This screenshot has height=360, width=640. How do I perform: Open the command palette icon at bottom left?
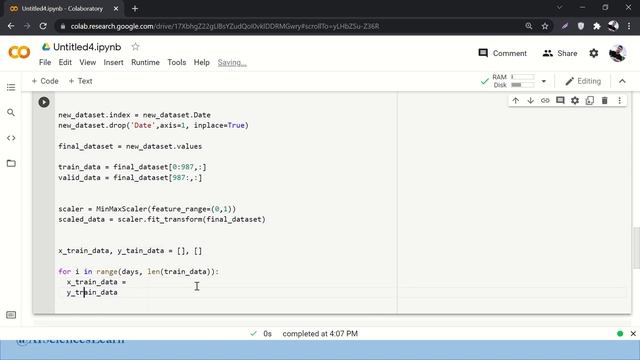(x=11, y=315)
